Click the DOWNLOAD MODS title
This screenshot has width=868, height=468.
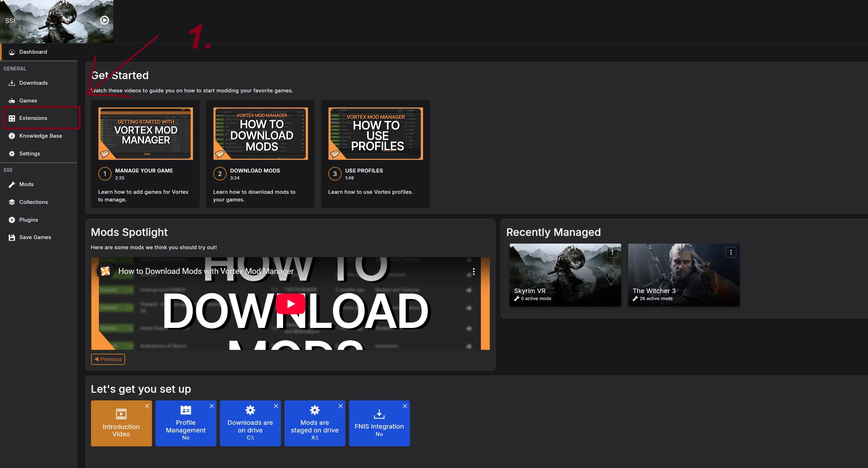pos(255,171)
